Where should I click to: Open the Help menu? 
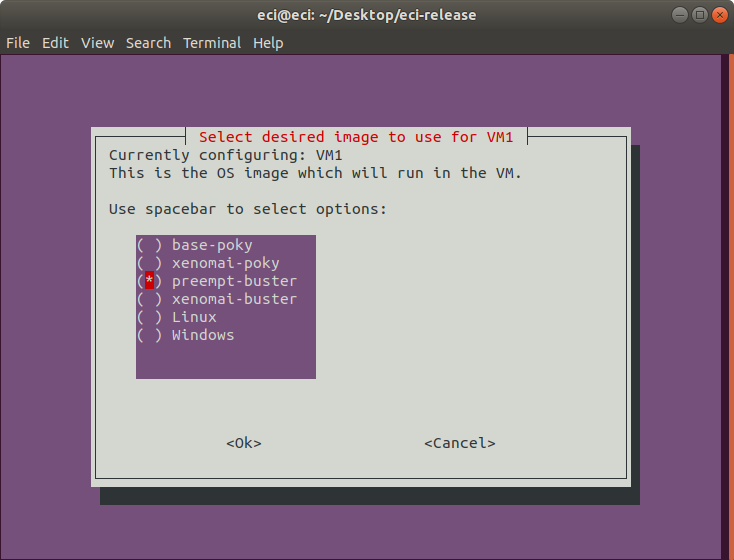268,43
